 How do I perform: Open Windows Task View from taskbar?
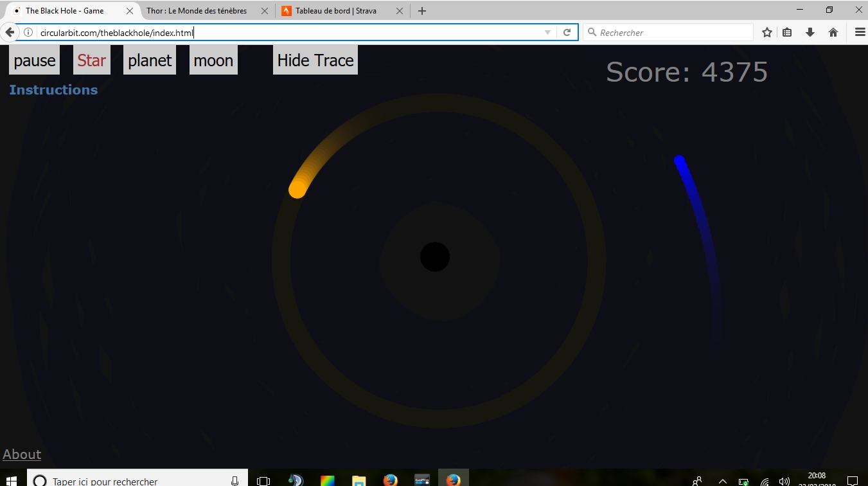[x=263, y=481]
